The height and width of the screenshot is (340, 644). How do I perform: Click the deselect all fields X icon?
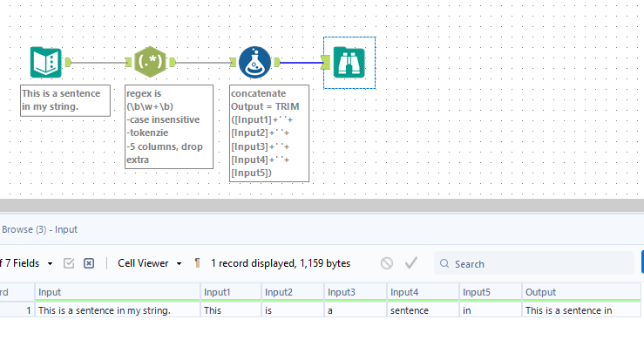pos(89,263)
